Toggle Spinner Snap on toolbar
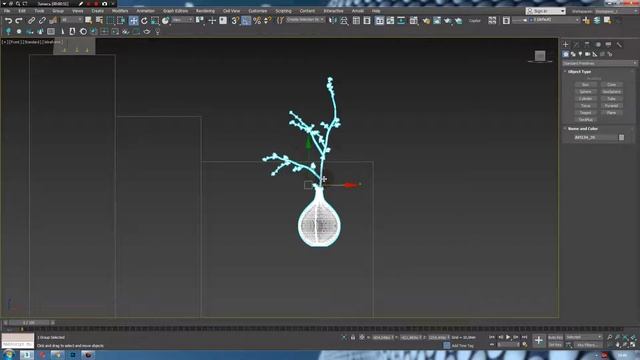 click(x=267, y=20)
